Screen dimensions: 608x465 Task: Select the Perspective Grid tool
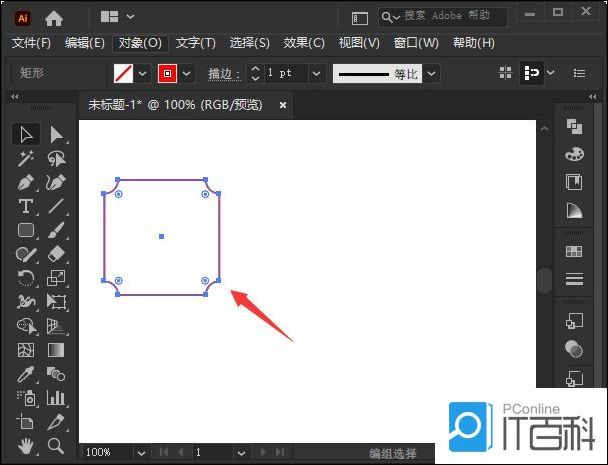(x=56, y=326)
